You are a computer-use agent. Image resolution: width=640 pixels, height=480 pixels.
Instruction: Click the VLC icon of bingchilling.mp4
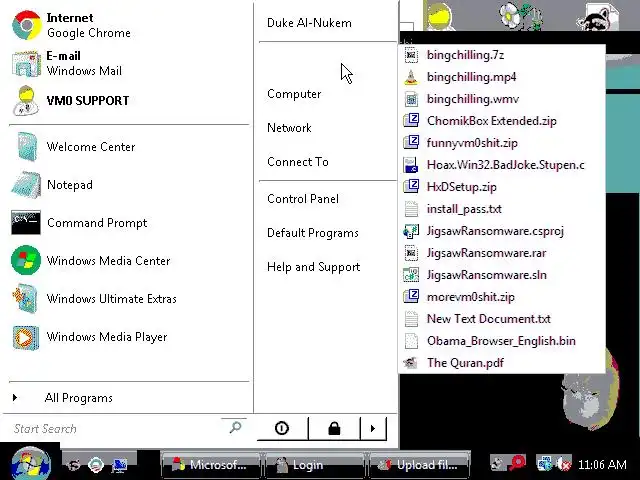click(411, 77)
